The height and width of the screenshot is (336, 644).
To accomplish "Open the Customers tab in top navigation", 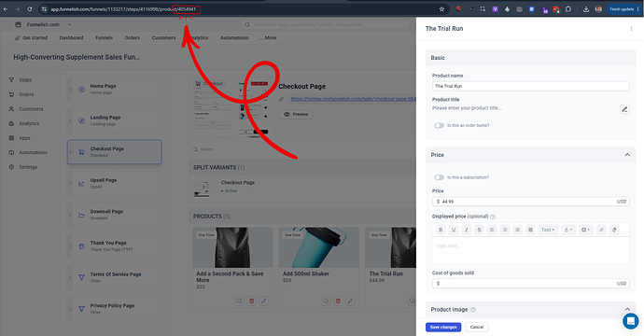I will pyautogui.click(x=163, y=37).
